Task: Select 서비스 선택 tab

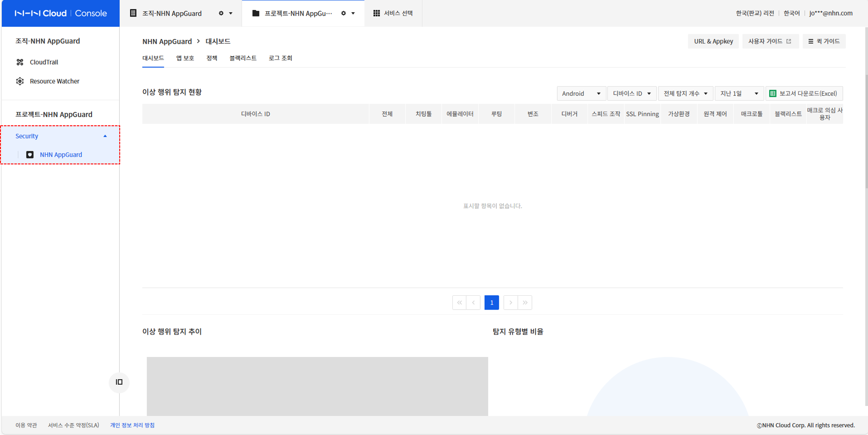Action: pos(393,13)
